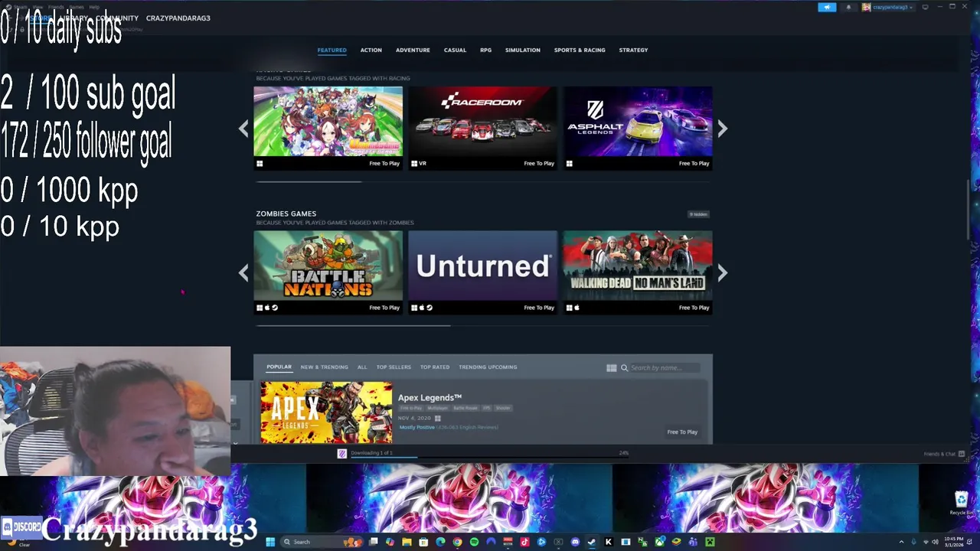Show next racing games in carousel

(722, 129)
